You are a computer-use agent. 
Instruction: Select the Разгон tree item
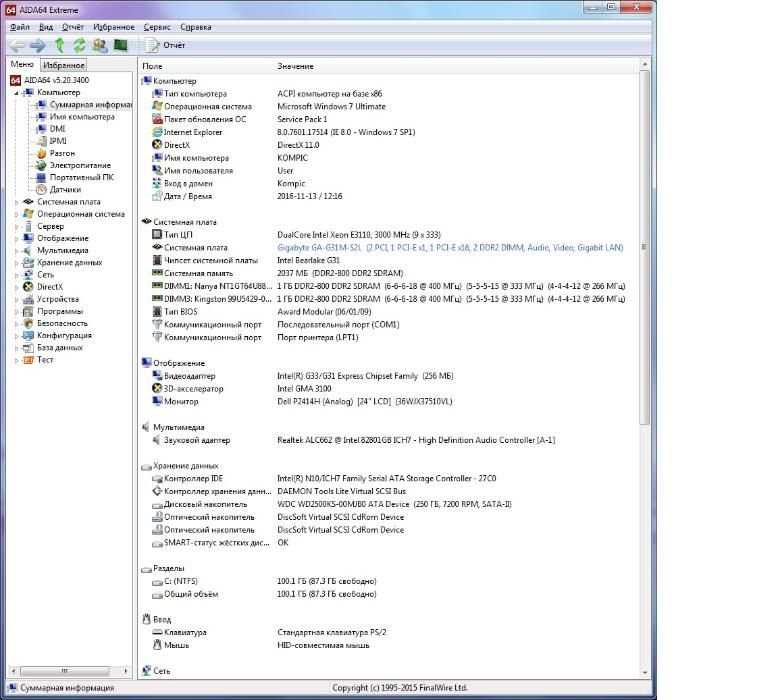pyautogui.click(x=62, y=153)
